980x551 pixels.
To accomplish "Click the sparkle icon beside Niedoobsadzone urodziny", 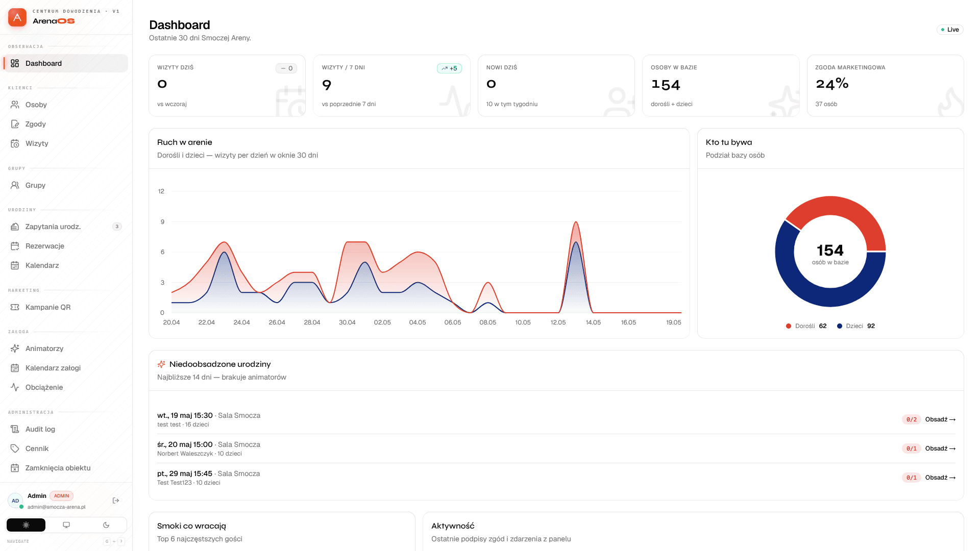I will (x=161, y=364).
